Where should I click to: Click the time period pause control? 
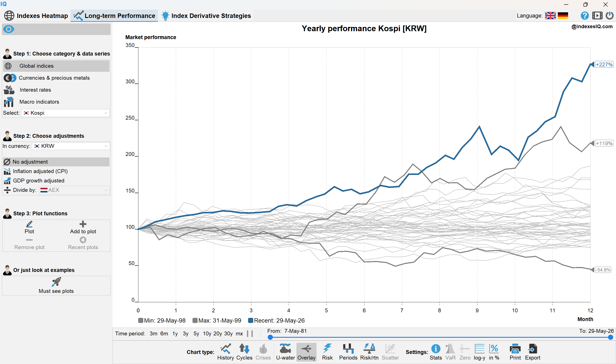(250, 334)
